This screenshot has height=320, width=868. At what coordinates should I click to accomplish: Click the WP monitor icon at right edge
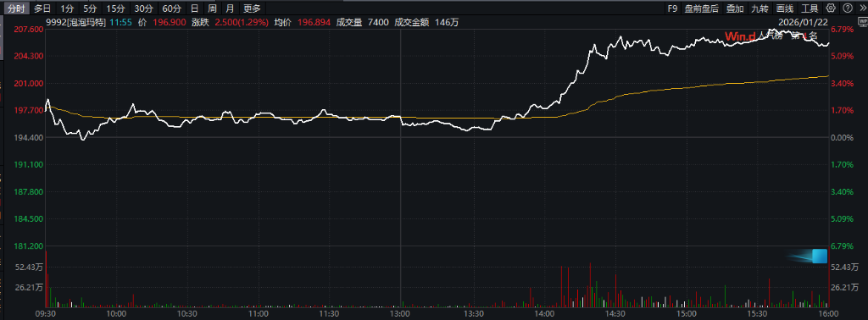click(864, 21)
